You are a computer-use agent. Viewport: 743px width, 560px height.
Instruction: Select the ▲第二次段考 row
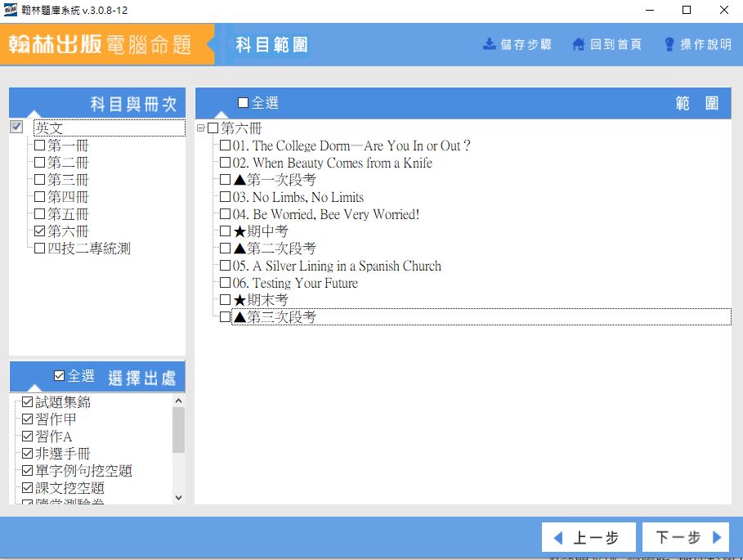coord(275,249)
